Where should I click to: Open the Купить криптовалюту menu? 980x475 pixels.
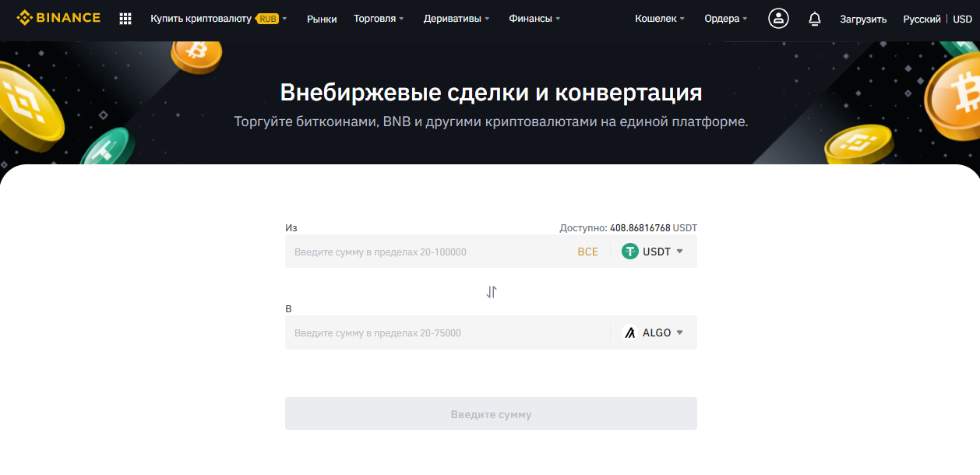(201, 19)
